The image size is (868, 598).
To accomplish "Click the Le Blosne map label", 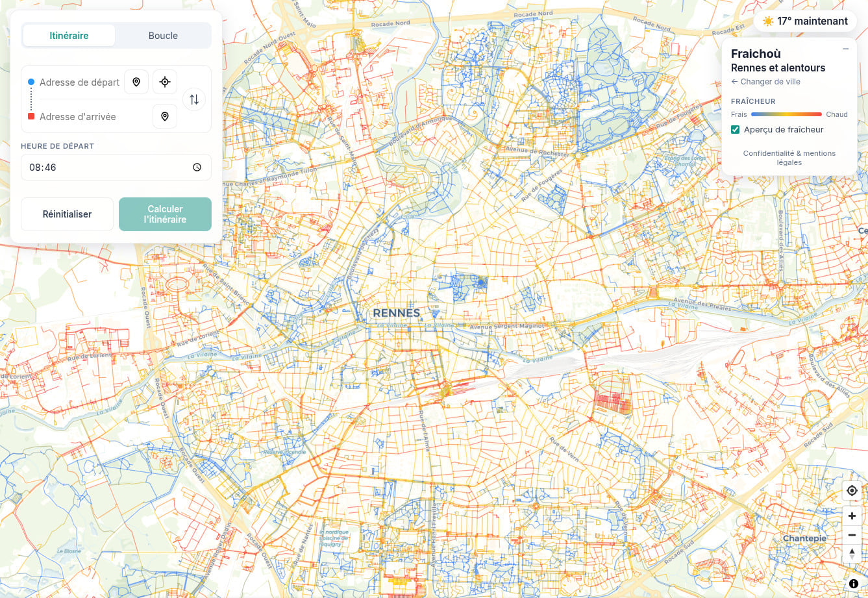I will 69,551.
